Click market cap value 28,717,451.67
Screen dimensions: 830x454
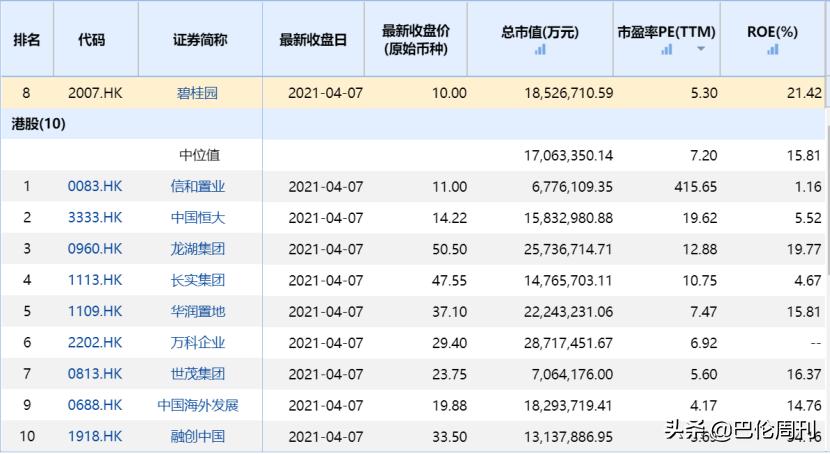click(x=569, y=343)
